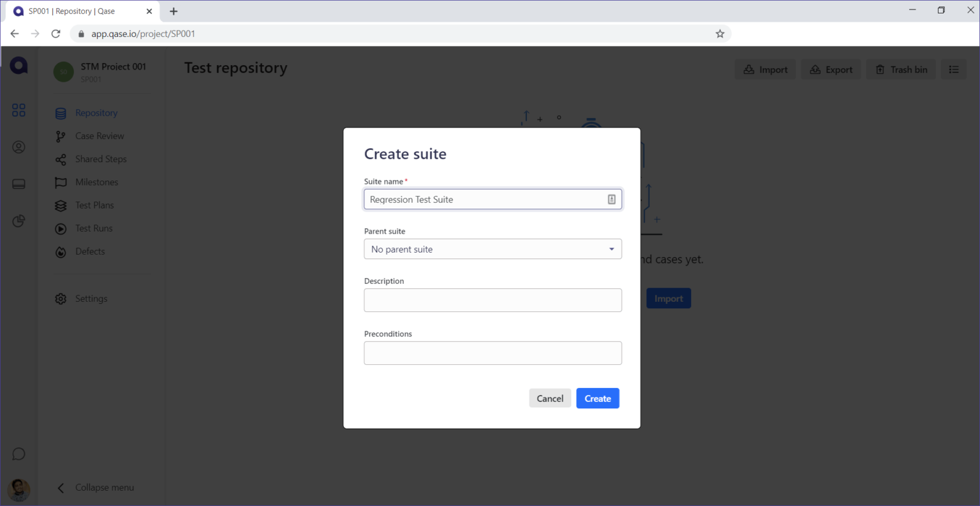The image size is (980, 506).
Task: Click the password manager icon in Suite name
Action: pos(611,200)
